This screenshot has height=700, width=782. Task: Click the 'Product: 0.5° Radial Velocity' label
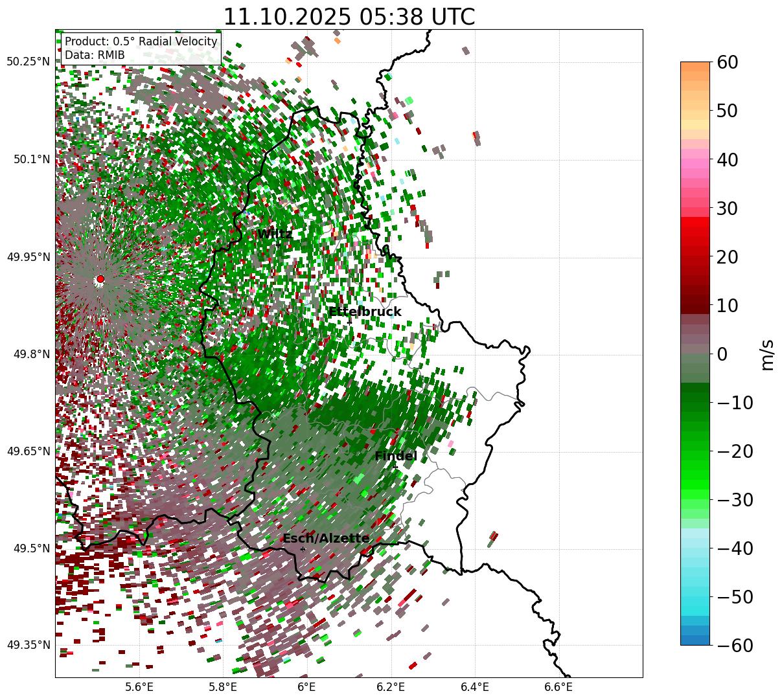[x=141, y=41]
